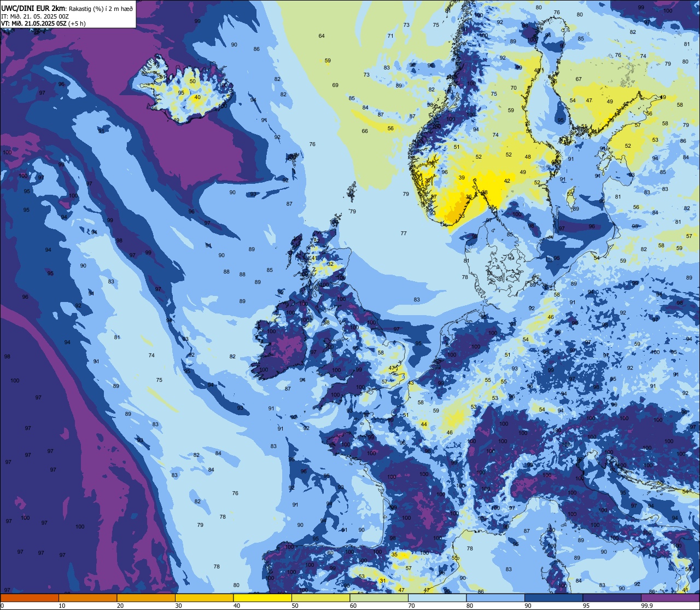The image size is (700, 610).
Task: Click the humidity value '39' in southern Norway
Action: pyautogui.click(x=462, y=178)
